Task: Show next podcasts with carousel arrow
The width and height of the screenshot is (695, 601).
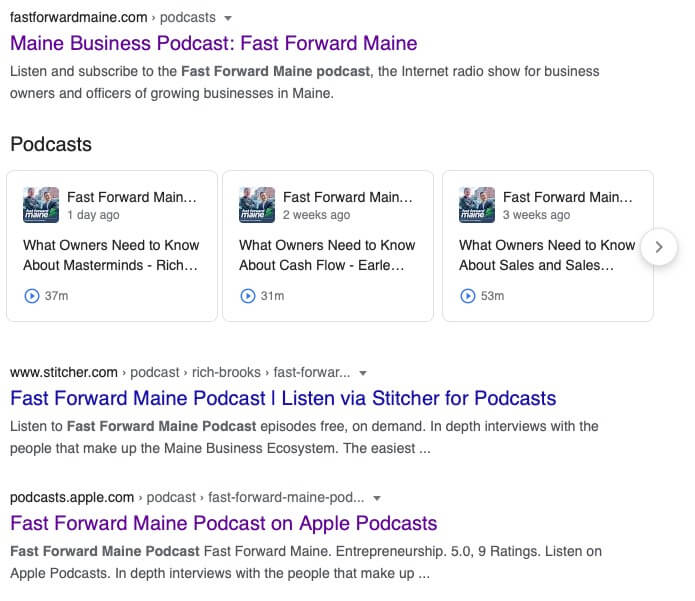Action: (659, 247)
